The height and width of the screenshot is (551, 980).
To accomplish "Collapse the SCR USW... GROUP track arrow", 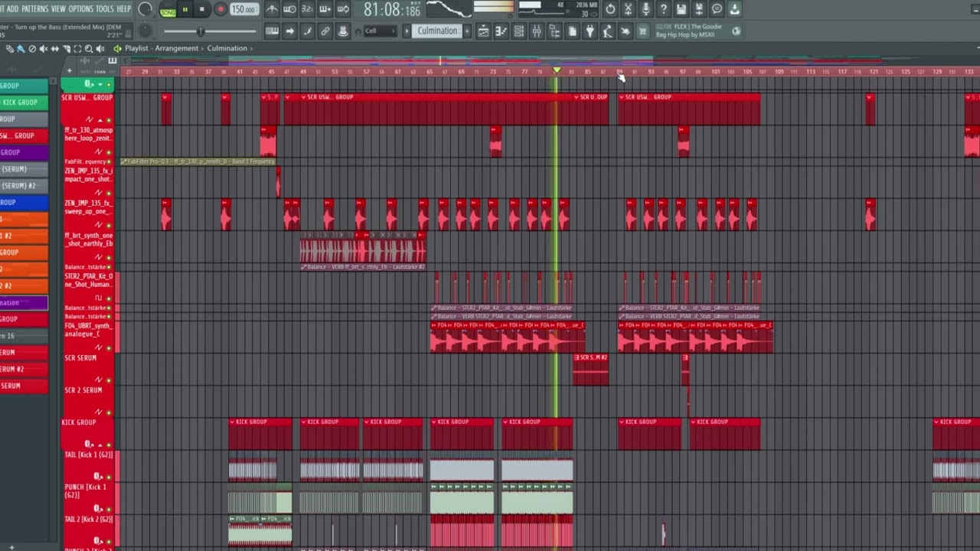I will (x=100, y=120).
